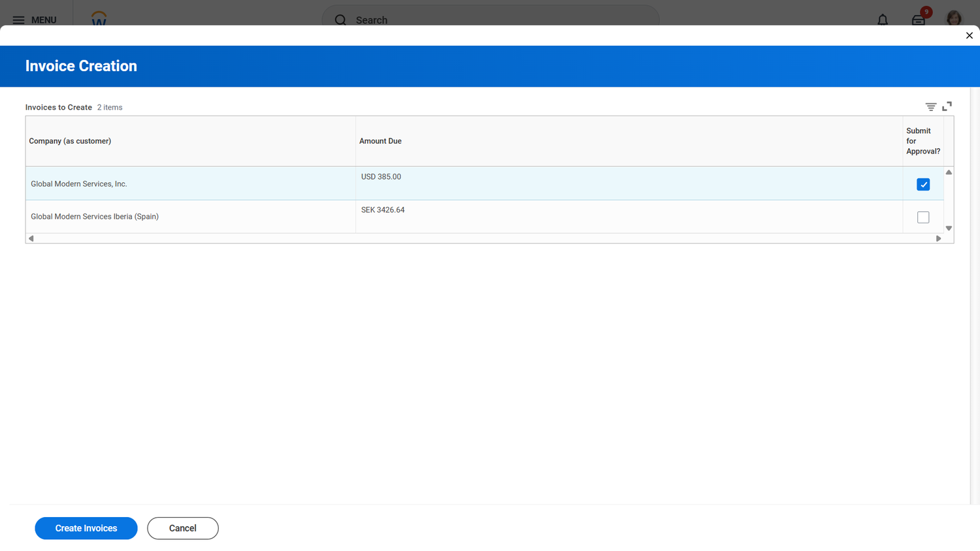Expand the Invoices table to full screen
The image size is (980, 551).
pyautogui.click(x=947, y=106)
